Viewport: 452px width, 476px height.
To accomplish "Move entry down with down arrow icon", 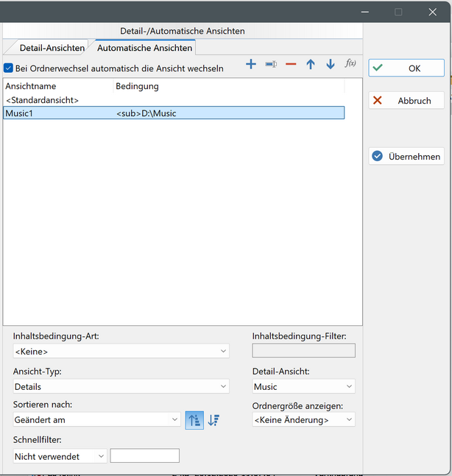I will (x=331, y=65).
